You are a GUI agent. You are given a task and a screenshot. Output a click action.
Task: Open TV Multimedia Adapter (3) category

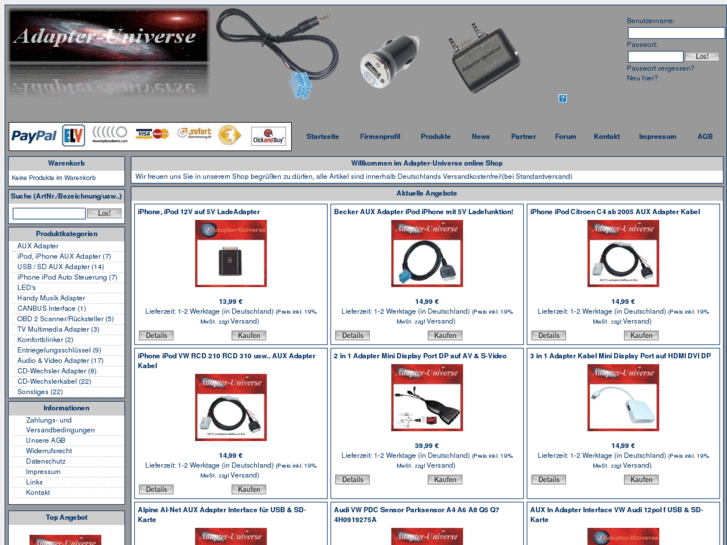pos(58,329)
